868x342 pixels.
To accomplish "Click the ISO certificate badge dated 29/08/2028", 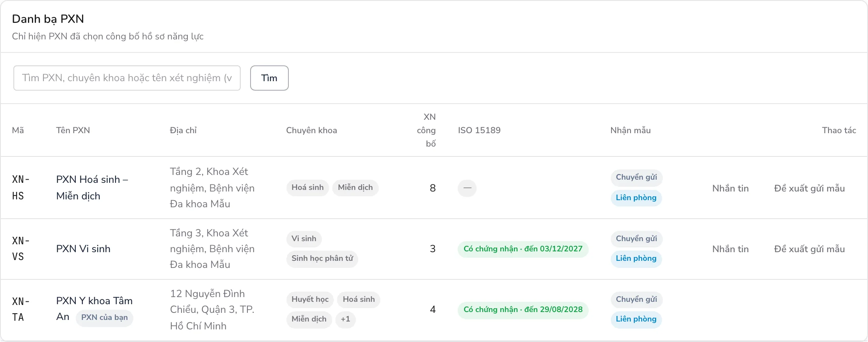I will pyautogui.click(x=523, y=310).
